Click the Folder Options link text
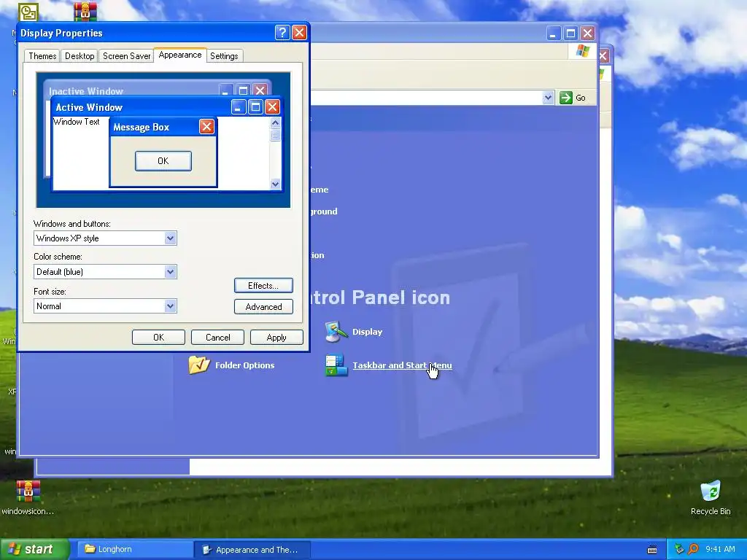Viewport: 747px width, 560px height. point(245,365)
